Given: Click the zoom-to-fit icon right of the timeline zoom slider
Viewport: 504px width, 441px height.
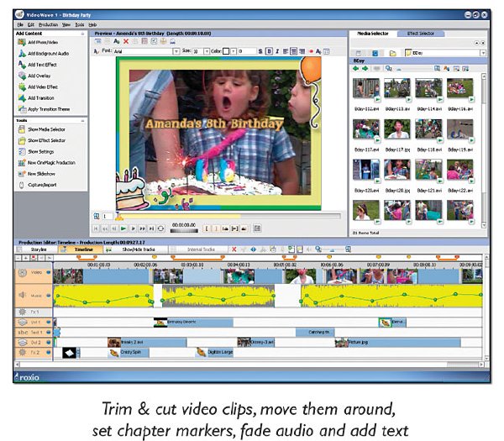Looking at the screenshot, I should (x=348, y=249).
